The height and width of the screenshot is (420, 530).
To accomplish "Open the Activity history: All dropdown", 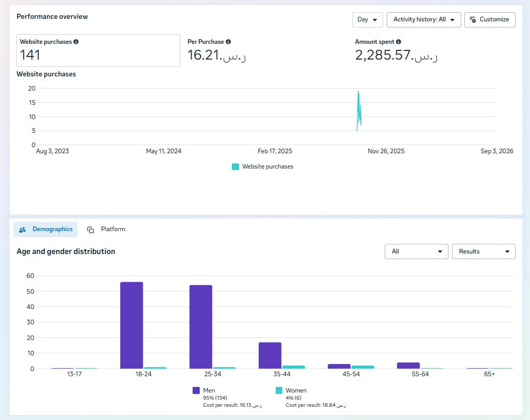I will 423,19.
